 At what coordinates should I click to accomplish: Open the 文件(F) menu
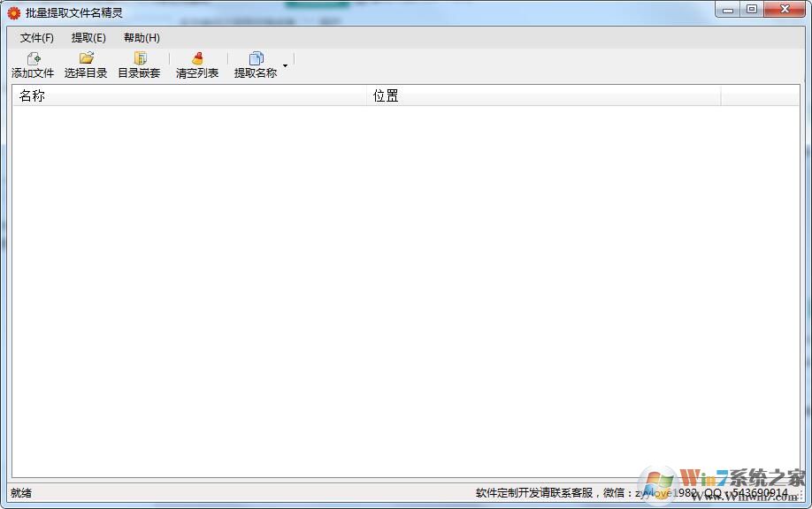35,38
